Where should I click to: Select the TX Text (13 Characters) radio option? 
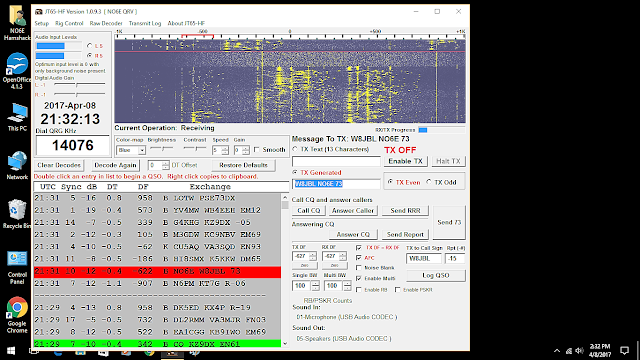pyautogui.click(x=295, y=149)
